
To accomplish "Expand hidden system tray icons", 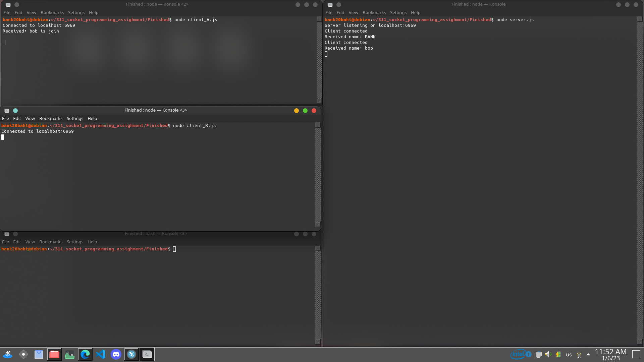I will [588, 355].
